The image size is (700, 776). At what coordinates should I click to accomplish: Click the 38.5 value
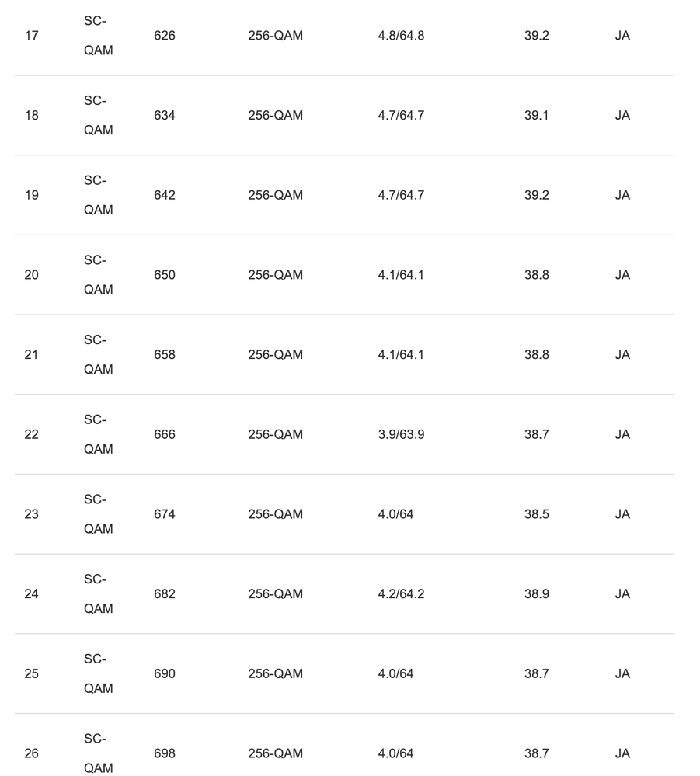click(x=536, y=514)
